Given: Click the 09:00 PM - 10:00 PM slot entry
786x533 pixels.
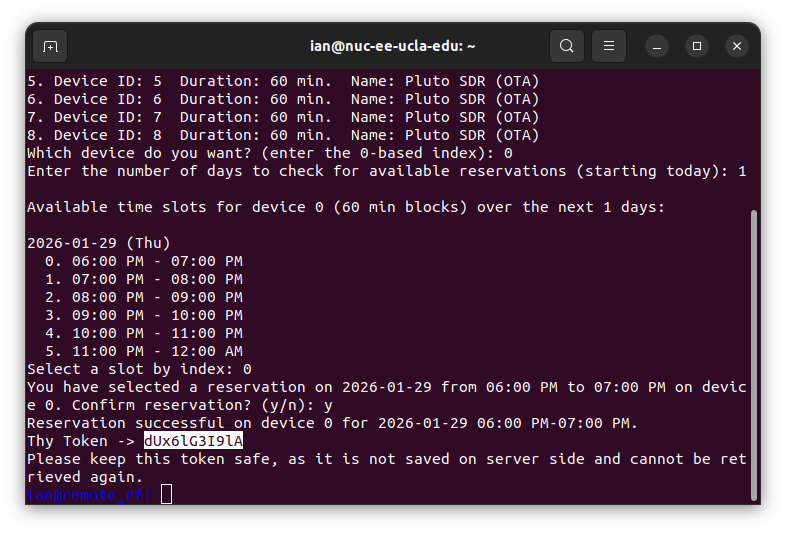Looking at the screenshot, I should click(x=143, y=315).
